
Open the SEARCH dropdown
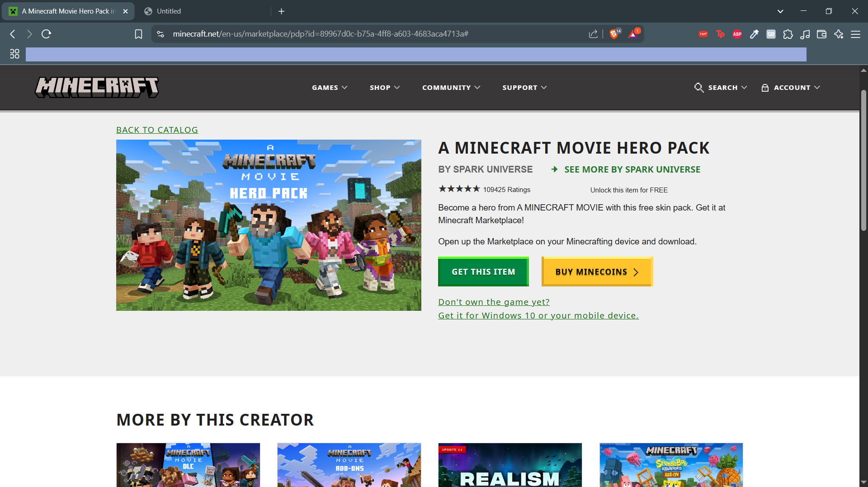tap(721, 88)
